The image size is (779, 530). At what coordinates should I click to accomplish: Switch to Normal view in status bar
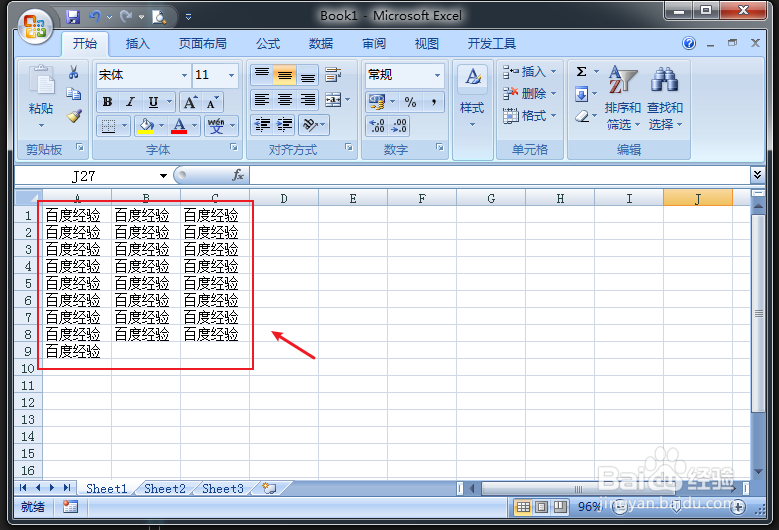pos(523,507)
